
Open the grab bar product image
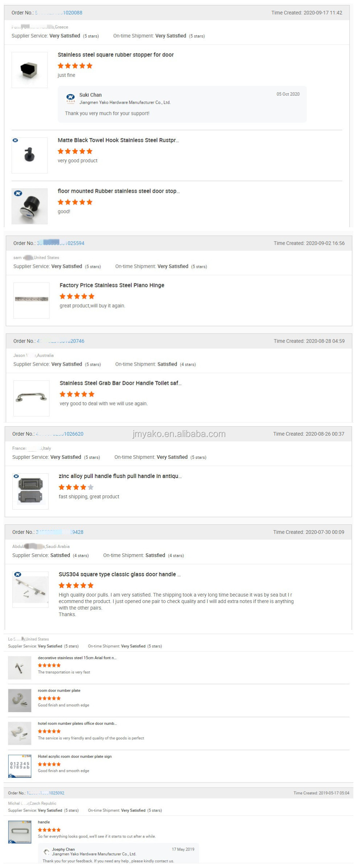(x=32, y=398)
